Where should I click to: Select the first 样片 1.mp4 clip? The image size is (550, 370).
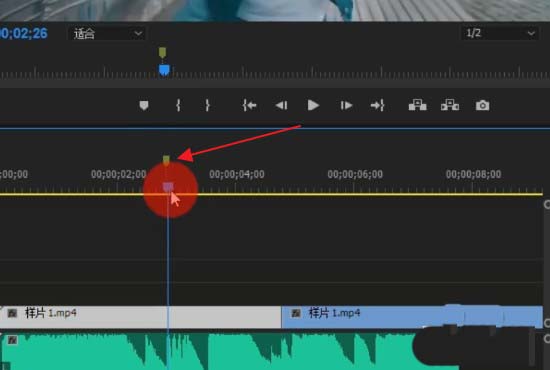point(141,317)
